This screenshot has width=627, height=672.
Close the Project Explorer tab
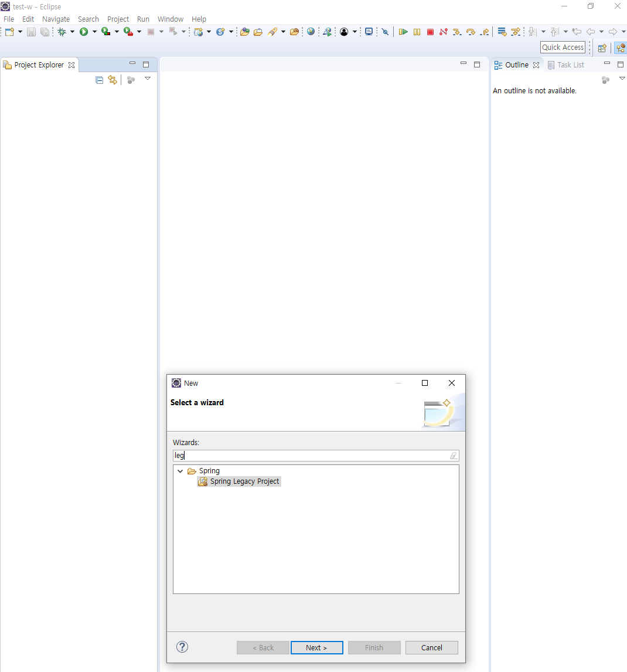click(71, 65)
